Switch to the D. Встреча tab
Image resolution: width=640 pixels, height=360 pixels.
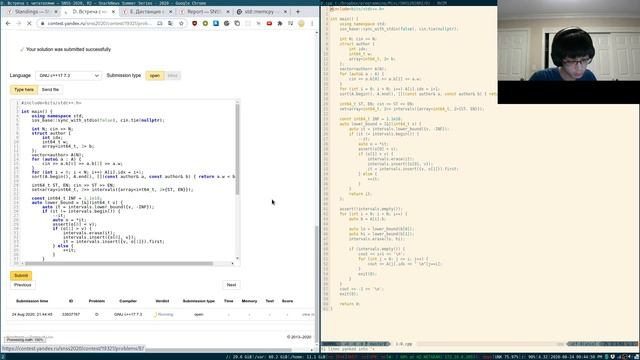coord(89,12)
